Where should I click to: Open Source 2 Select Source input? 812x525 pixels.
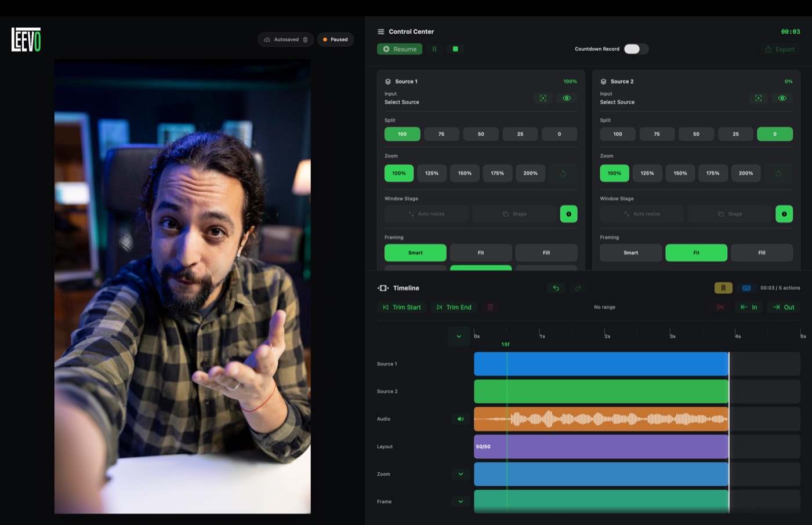(617, 102)
